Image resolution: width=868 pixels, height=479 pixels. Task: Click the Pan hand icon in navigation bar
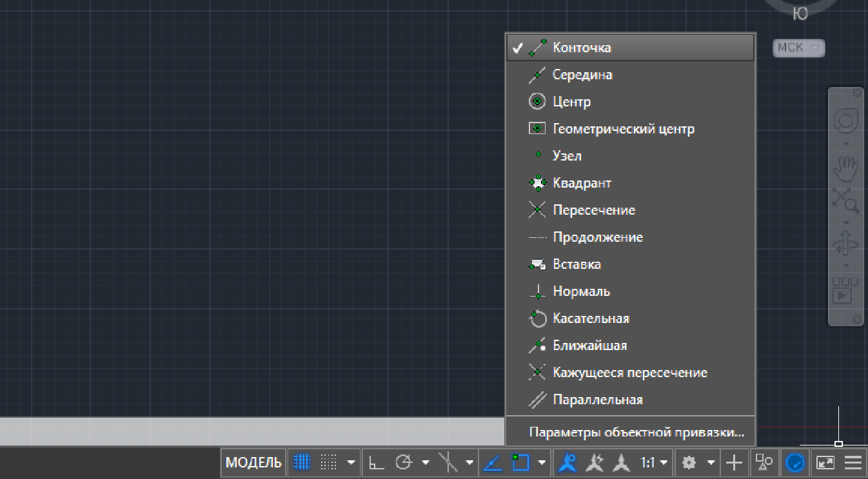pyautogui.click(x=845, y=170)
